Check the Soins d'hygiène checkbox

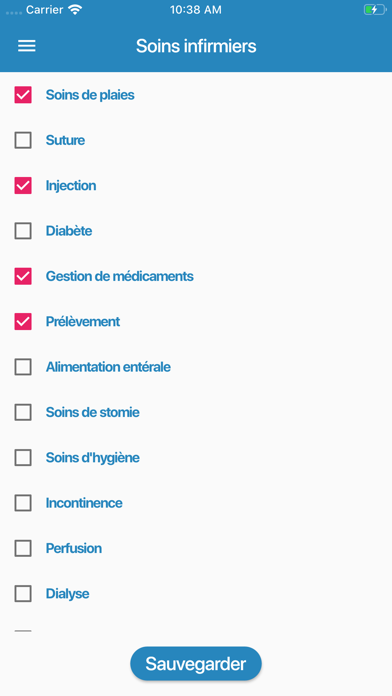23,458
